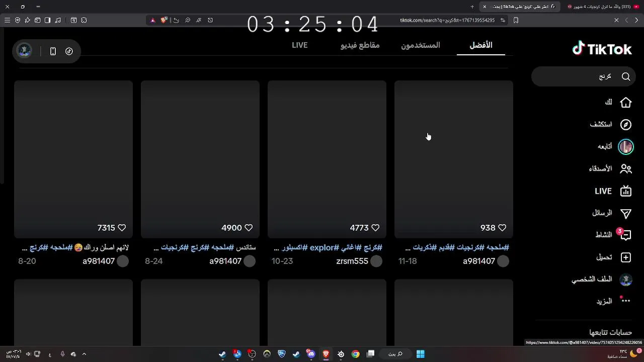Open the video thumbnail with 4773 likes
Image resolution: width=644 pixels, height=362 pixels.
[x=327, y=159]
